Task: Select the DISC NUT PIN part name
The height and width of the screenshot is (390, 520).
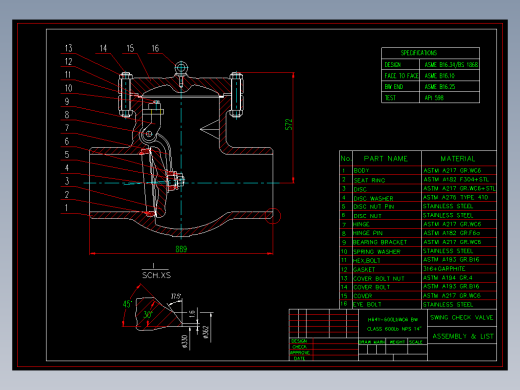Action: pos(374,207)
